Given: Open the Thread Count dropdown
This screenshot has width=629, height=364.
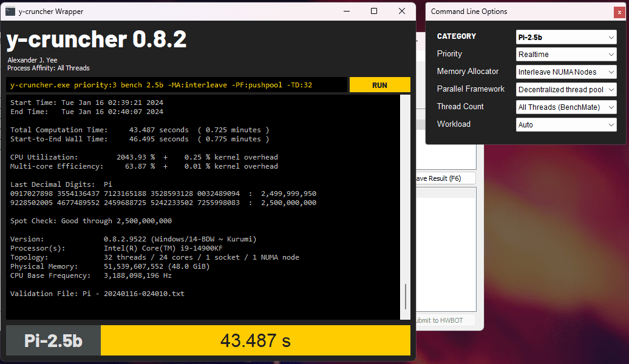Looking at the screenshot, I should click(x=566, y=107).
